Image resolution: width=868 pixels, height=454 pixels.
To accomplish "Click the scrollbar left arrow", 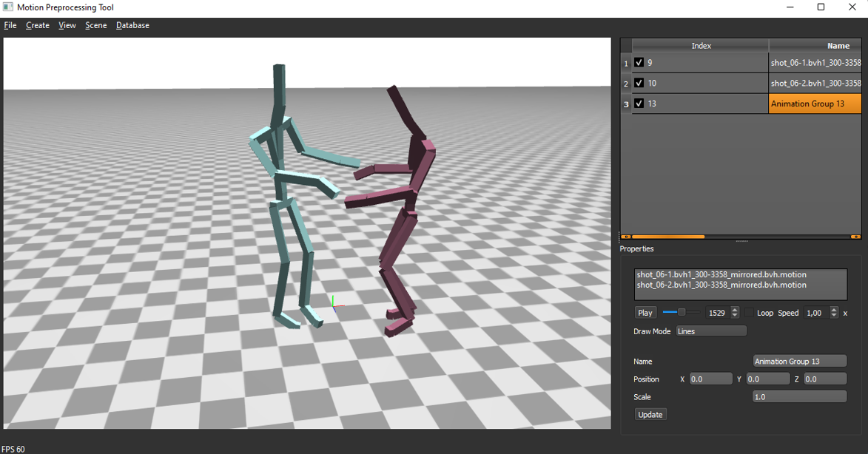I will pyautogui.click(x=626, y=237).
